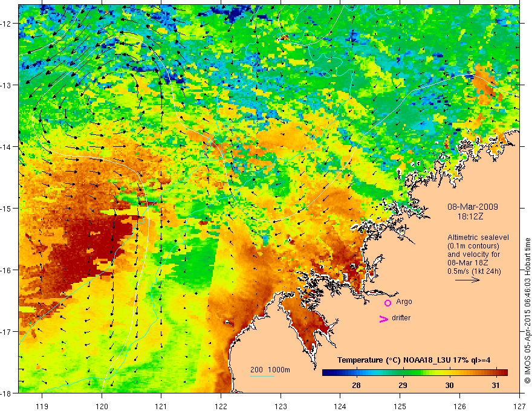
Task: Click longitude axis label 122
Action: pyautogui.click(x=221, y=406)
